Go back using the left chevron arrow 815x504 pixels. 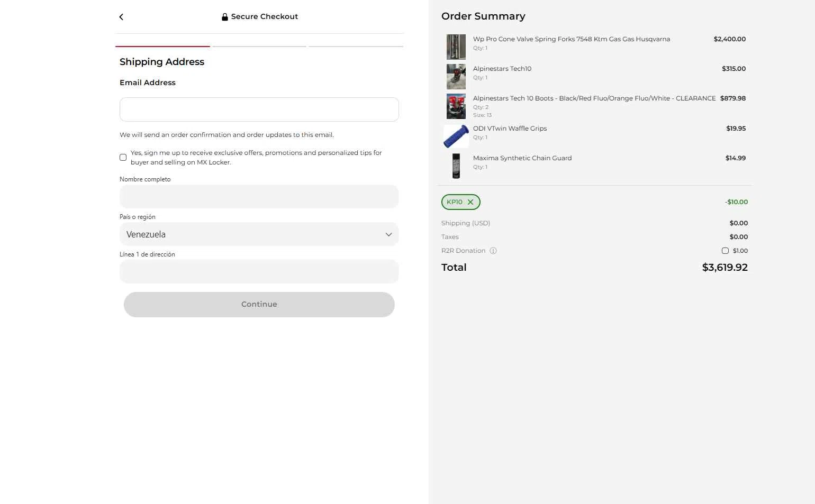pos(121,17)
